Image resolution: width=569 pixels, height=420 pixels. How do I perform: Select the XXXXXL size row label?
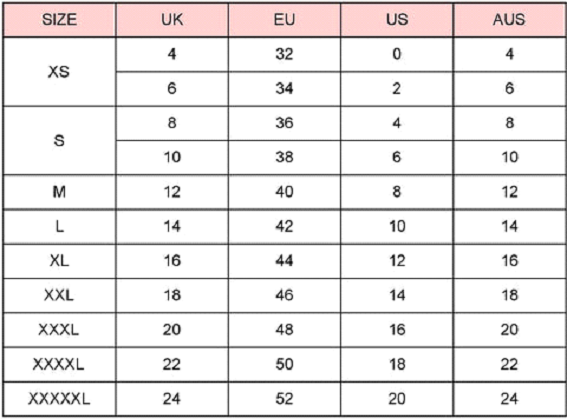tap(60, 399)
